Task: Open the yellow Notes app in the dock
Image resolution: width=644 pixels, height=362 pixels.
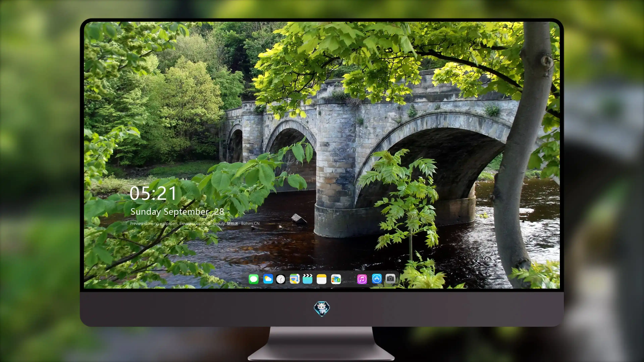Action: click(321, 279)
